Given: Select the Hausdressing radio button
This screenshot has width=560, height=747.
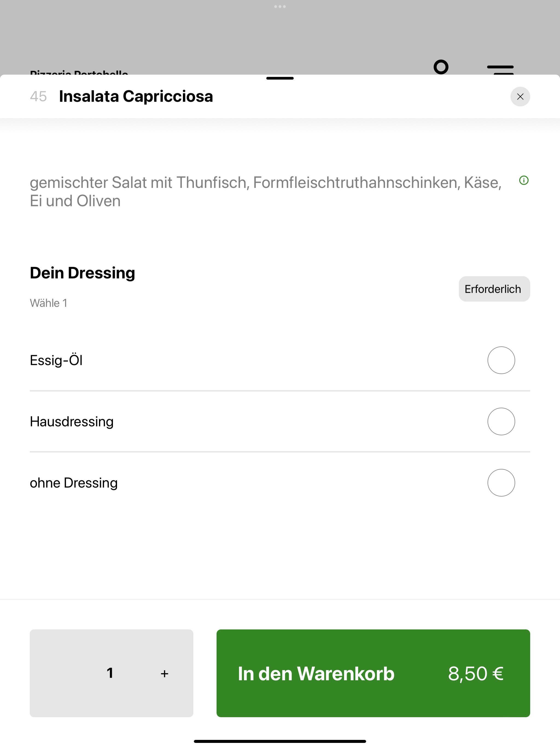Looking at the screenshot, I should pos(501,421).
